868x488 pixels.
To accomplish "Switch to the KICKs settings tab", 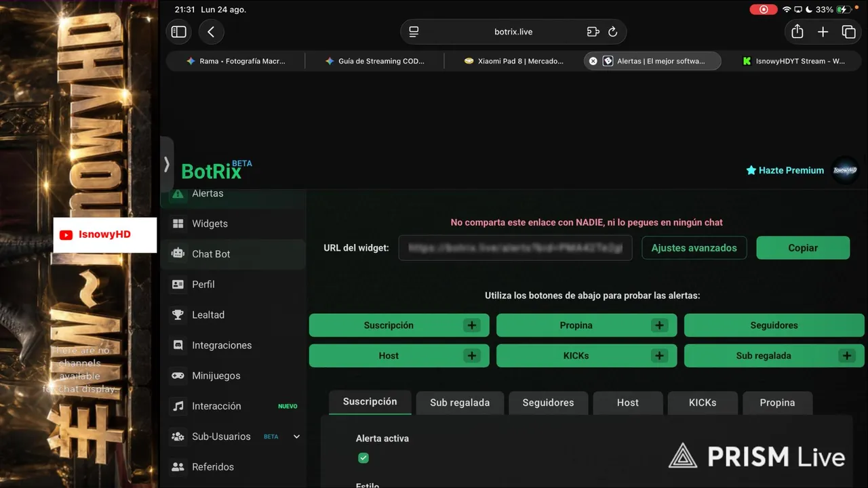I will click(x=703, y=403).
